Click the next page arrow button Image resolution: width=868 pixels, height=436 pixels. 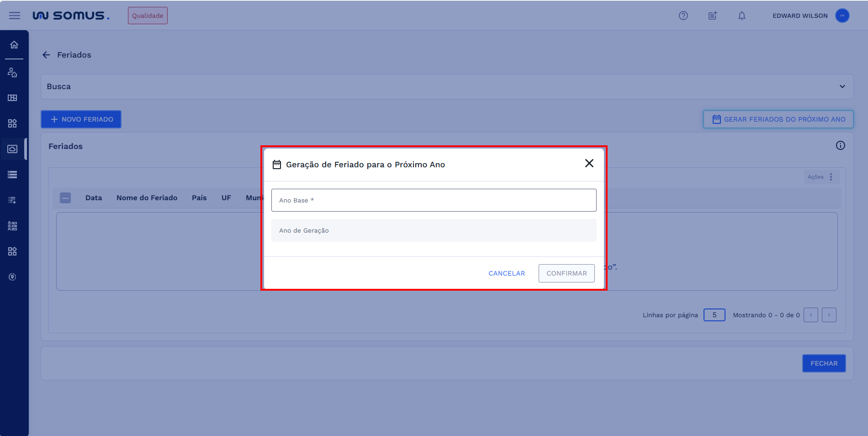click(829, 315)
